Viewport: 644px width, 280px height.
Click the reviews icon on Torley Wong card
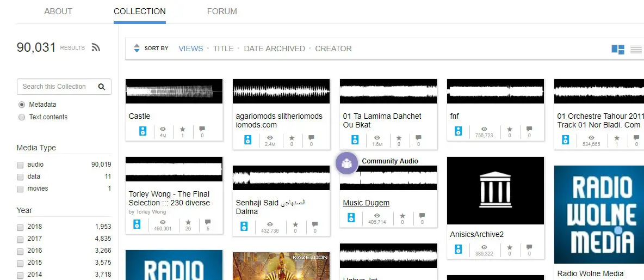coord(207,222)
